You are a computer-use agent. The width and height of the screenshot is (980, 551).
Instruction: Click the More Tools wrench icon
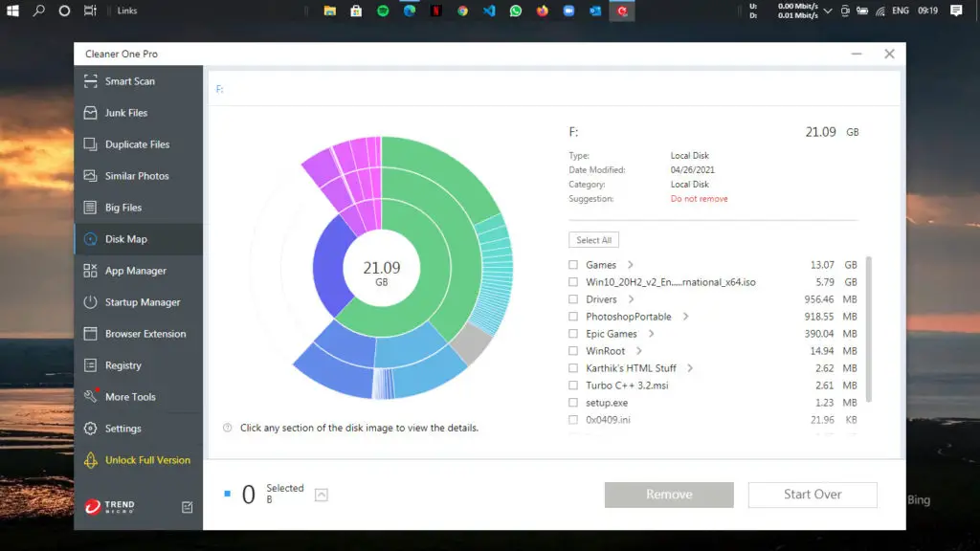(x=91, y=396)
